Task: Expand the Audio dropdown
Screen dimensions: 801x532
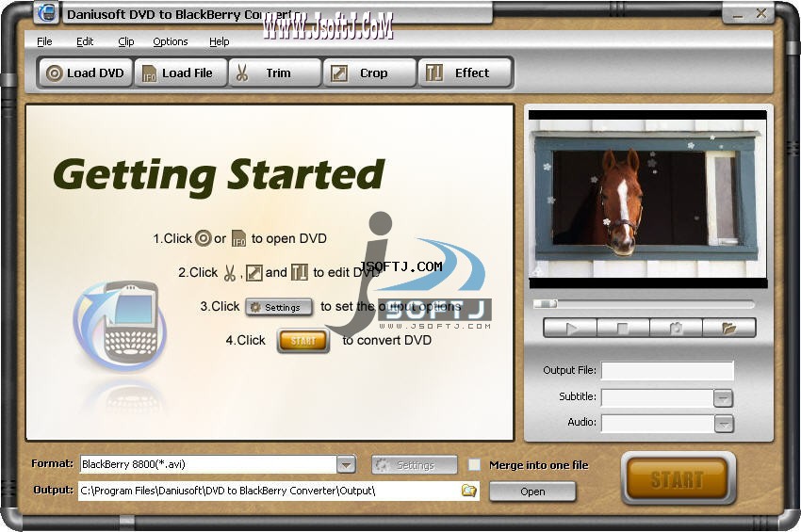Action: click(x=724, y=424)
